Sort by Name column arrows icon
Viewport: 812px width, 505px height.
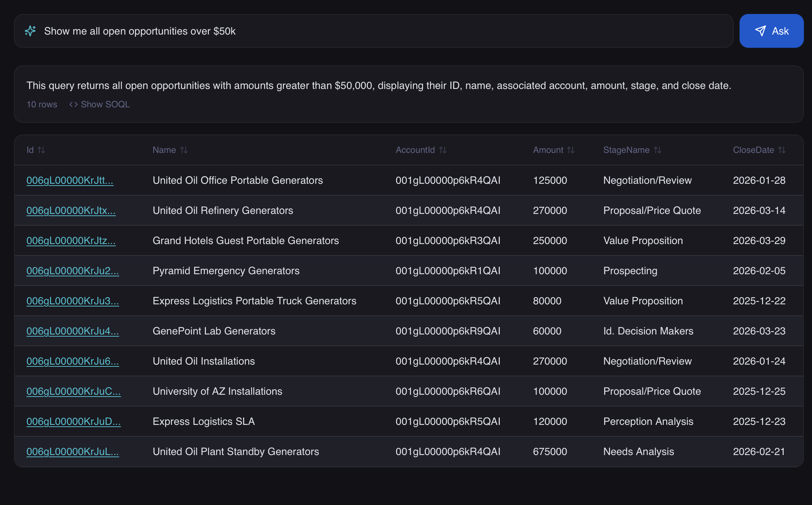tap(184, 150)
